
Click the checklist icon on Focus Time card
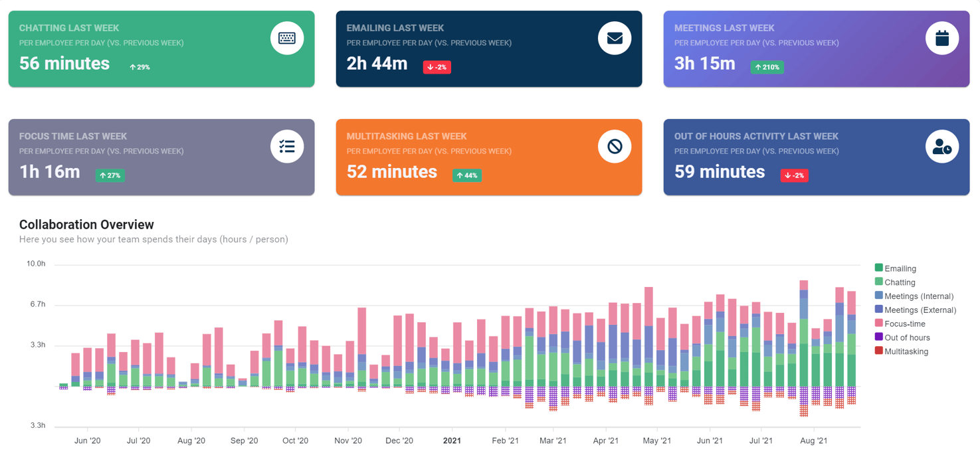point(287,147)
